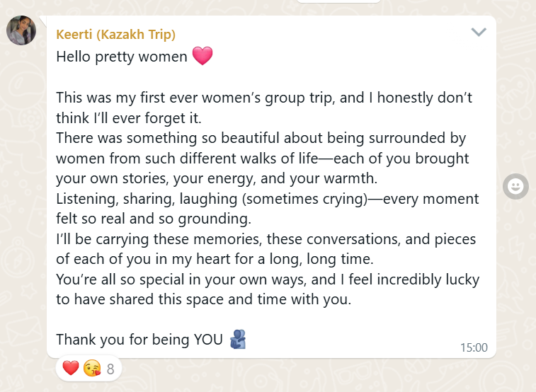Open the red heart reaction
Image resolution: width=536 pixels, height=392 pixels.
point(71,368)
